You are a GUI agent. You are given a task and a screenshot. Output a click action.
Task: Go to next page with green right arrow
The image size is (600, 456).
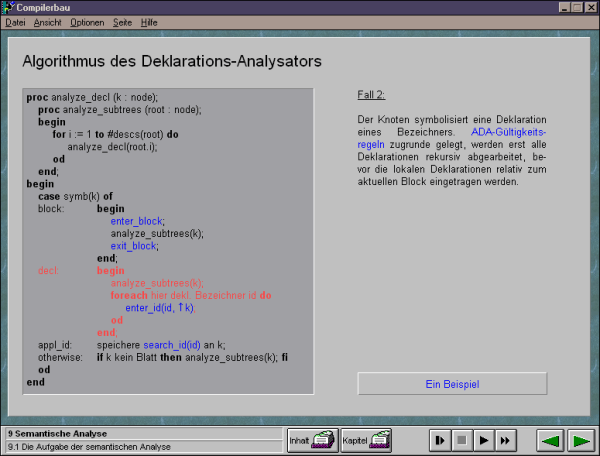581,441
